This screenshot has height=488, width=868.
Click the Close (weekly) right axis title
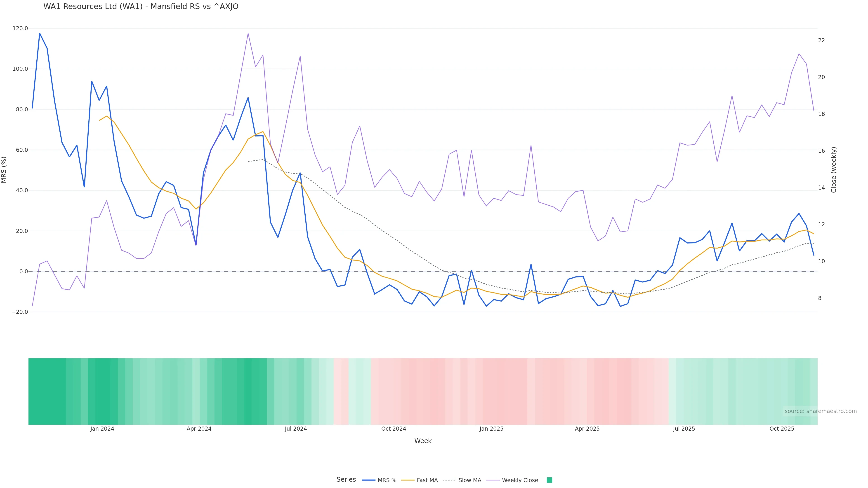[834, 170]
